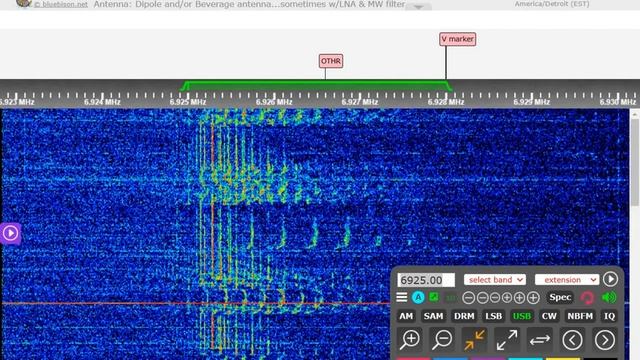Screen dimensions: 640x360
Task: Open the bluebison.net link
Action: 61,4
